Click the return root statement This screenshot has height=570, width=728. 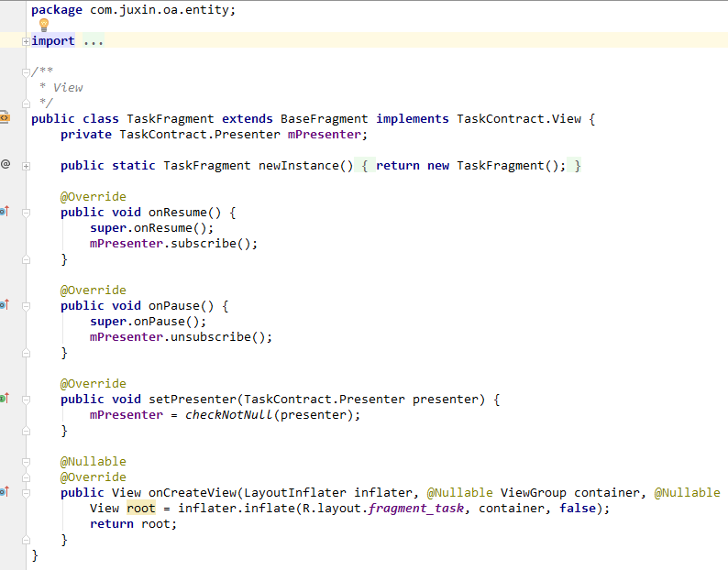tap(133, 524)
